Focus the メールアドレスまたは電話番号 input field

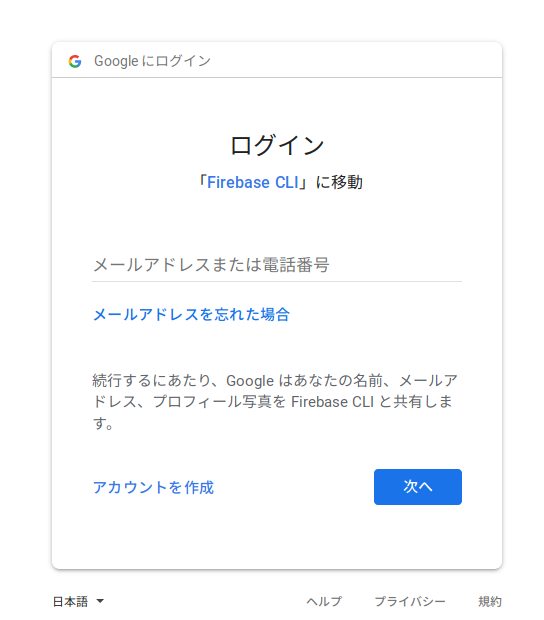tap(277, 265)
